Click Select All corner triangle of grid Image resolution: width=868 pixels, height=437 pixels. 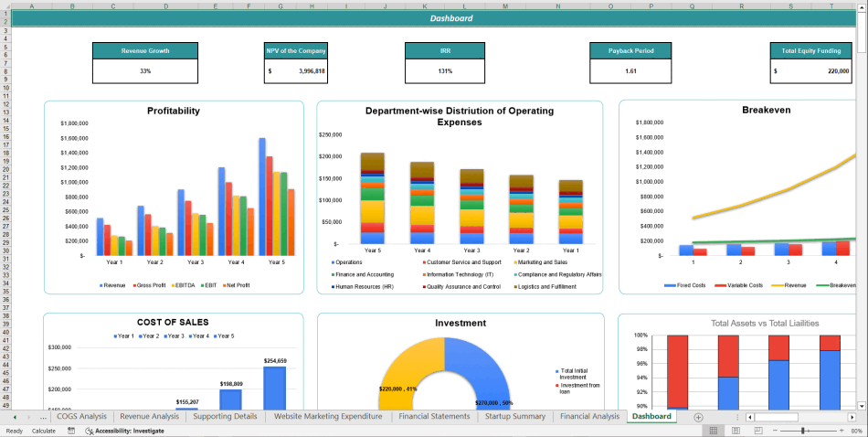click(x=4, y=5)
